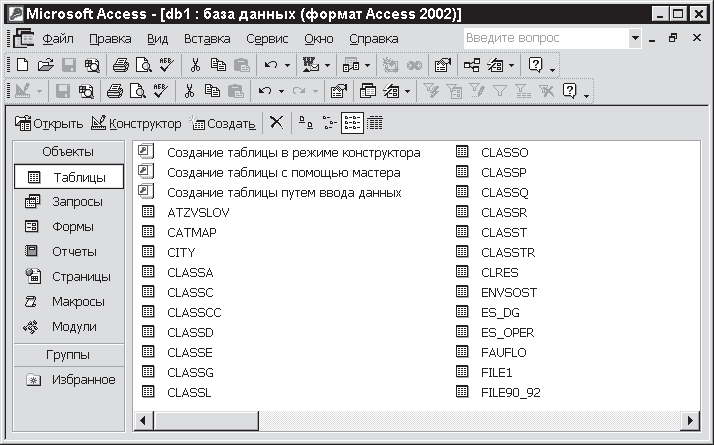Click the Open file icon in top toolbar
The image size is (714, 445).
46,65
